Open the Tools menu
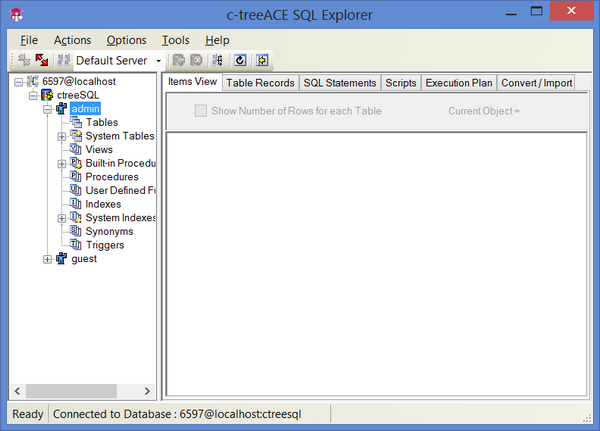The width and height of the screenshot is (600, 431). (x=175, y=40)
